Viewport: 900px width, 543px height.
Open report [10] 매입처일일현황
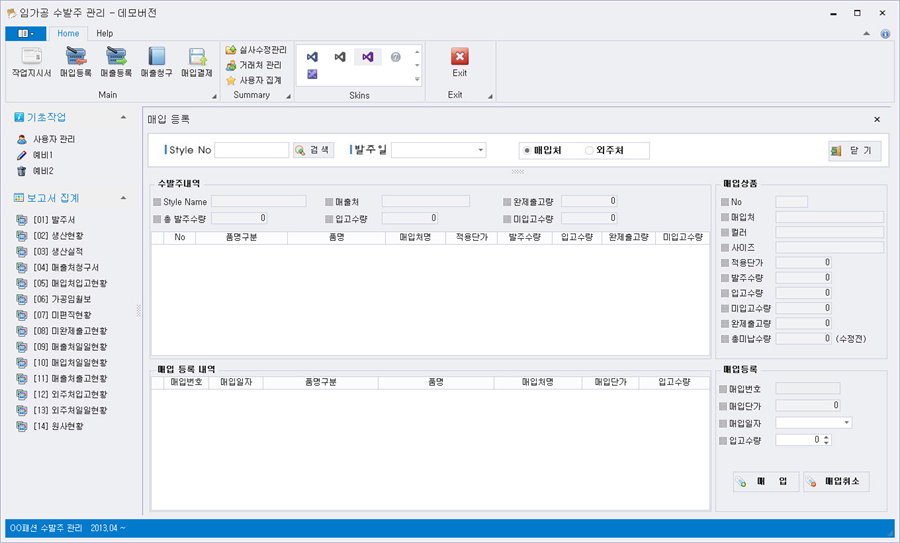click(62, 363)
